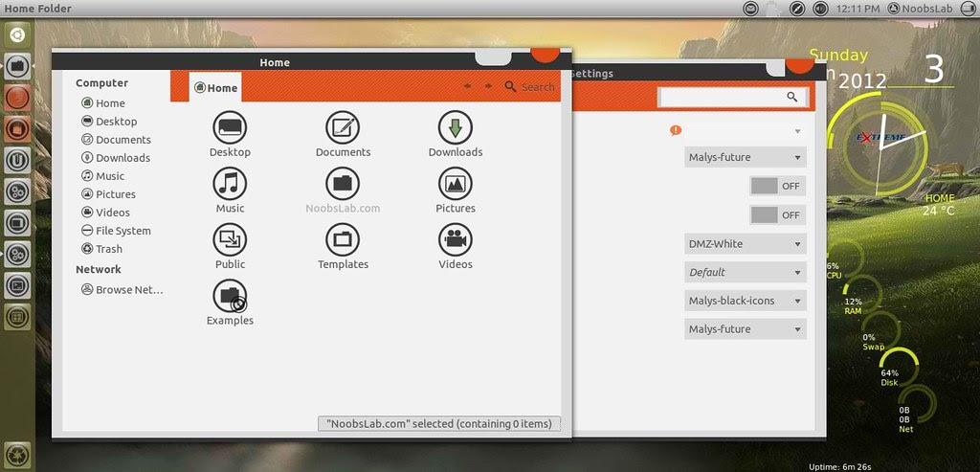
Task: Select Music in the sidebar
Action: (103, 175)
